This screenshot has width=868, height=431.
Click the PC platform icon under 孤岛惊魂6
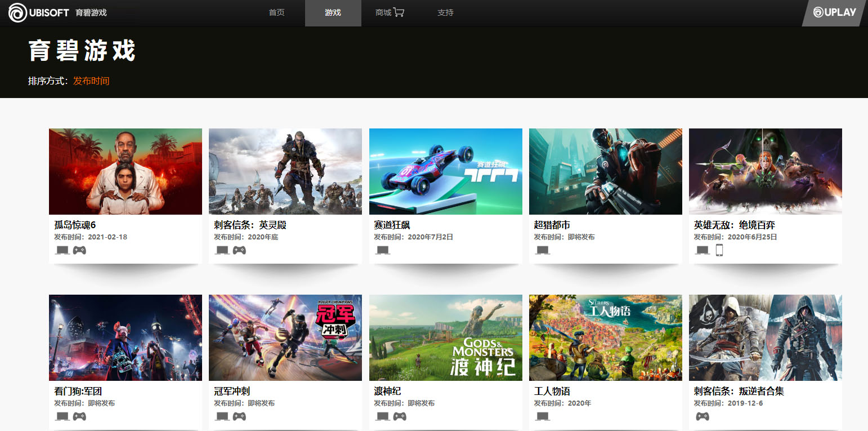62,250
